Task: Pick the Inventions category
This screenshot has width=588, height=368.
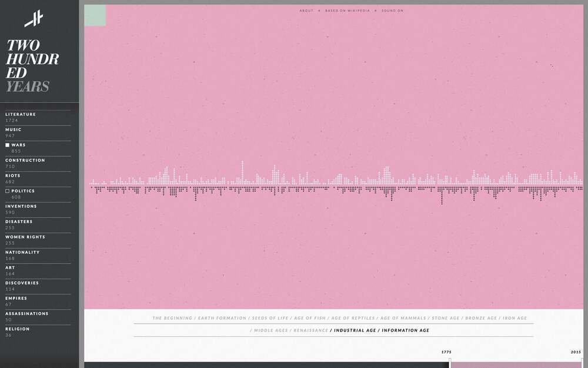Action: 21,206
